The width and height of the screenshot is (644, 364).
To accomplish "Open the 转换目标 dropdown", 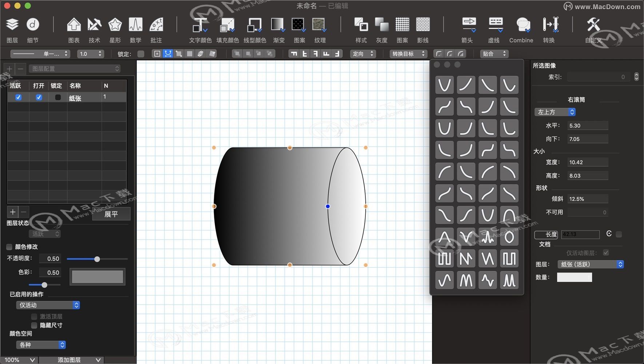I will point(408,54).
